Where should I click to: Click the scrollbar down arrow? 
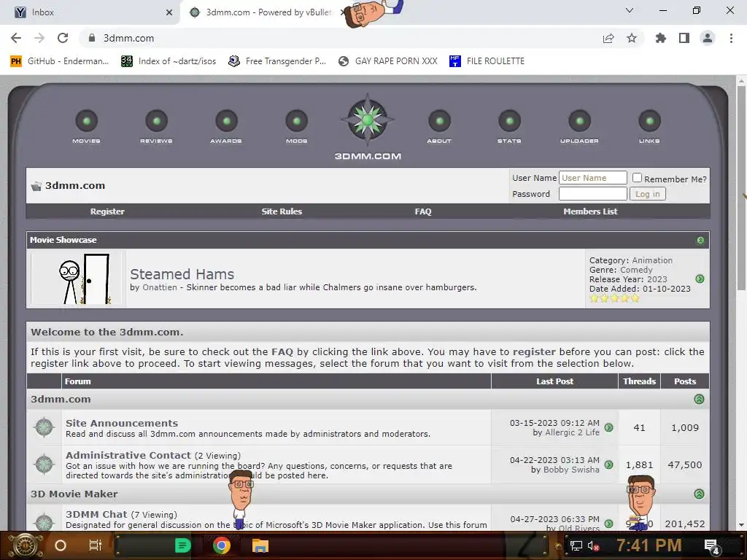coord(741,525)
